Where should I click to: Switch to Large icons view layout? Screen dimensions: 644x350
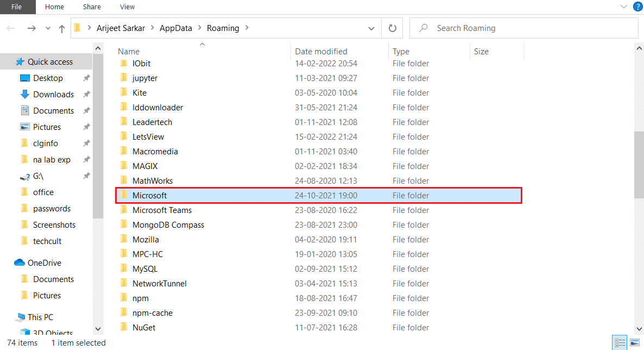[635, 342]
